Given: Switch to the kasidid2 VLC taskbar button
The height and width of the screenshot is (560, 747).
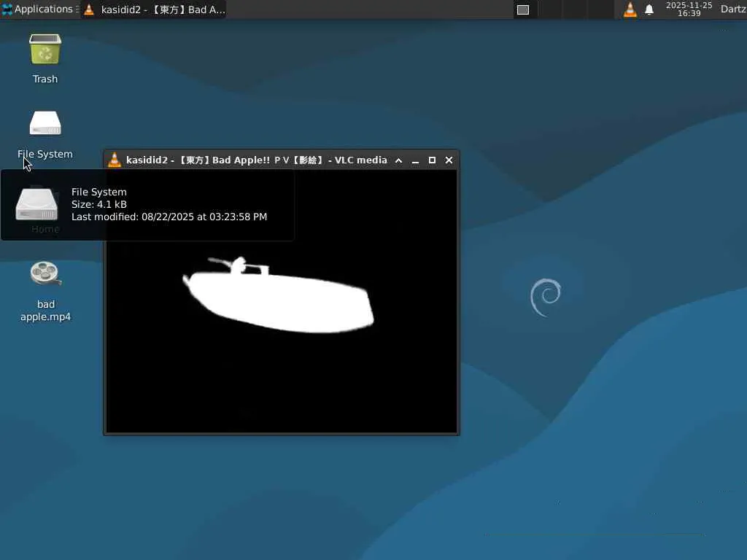Looking at the screenshot, I should tap(154, 9).
